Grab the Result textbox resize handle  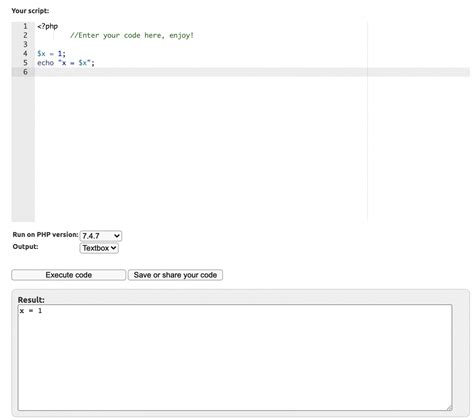(x=449, y=408)
